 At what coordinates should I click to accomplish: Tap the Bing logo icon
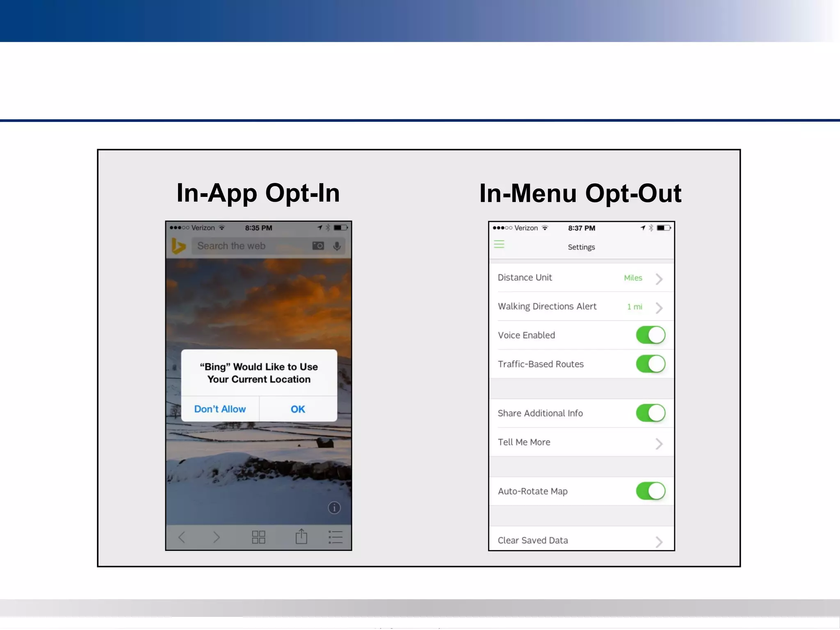[x=178, y=246]
